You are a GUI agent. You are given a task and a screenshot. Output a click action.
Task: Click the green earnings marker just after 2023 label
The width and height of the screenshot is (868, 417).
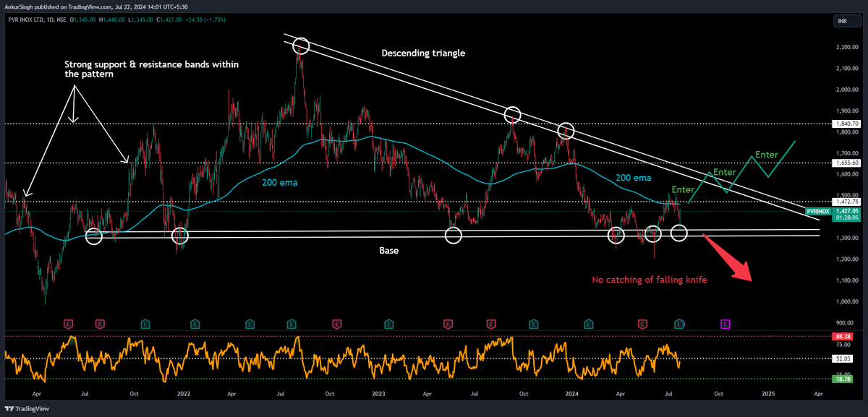click(x=391, y=325)
